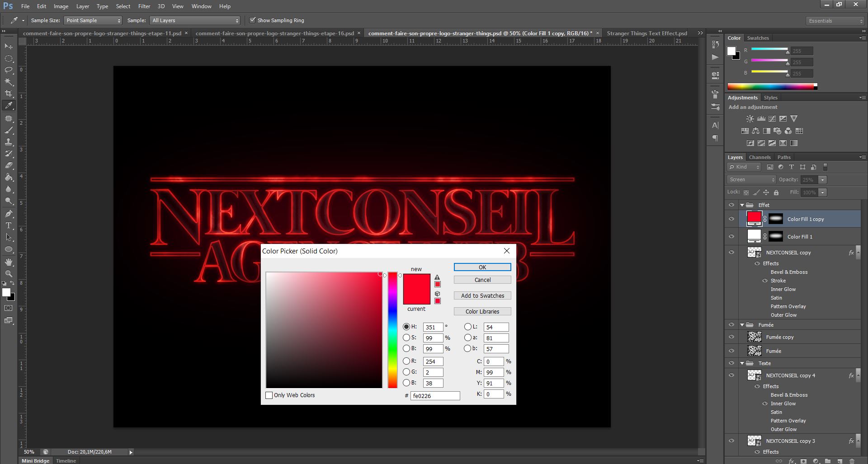This screenshot has height=464, width=868.
Task: Select the S saturation radio button
Action: [x=406, y=337]
